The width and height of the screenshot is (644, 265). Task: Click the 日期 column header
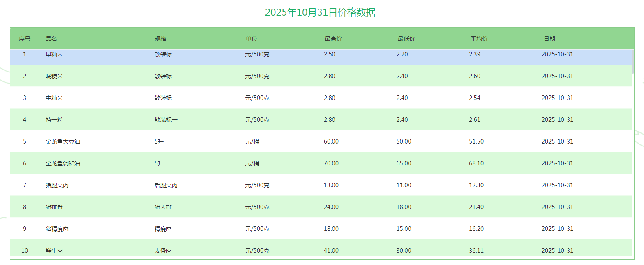click(549, 39)
